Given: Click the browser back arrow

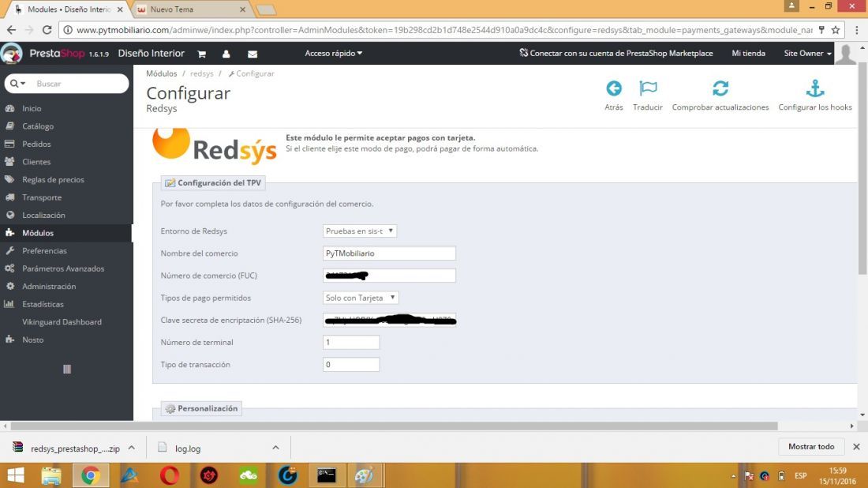Looking at the screenshot, I should (x=12, y=30).
